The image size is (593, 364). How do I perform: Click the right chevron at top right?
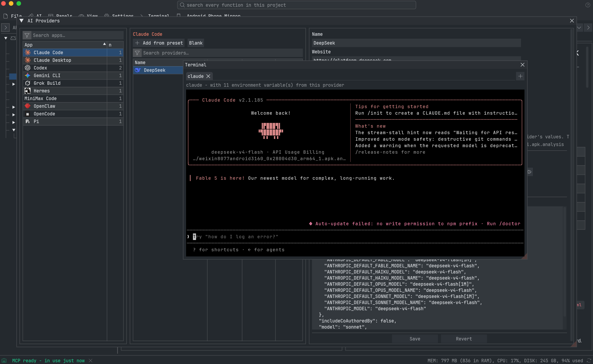coord(588,28)
